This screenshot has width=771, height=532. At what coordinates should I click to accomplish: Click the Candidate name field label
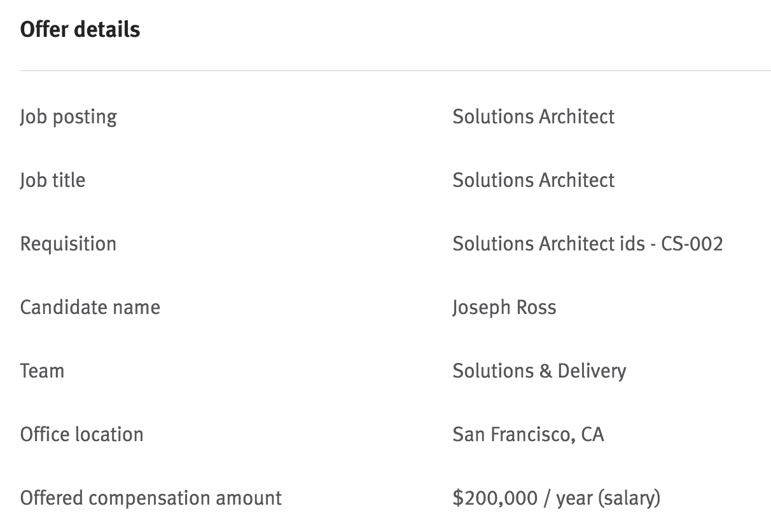coord(90,308)
